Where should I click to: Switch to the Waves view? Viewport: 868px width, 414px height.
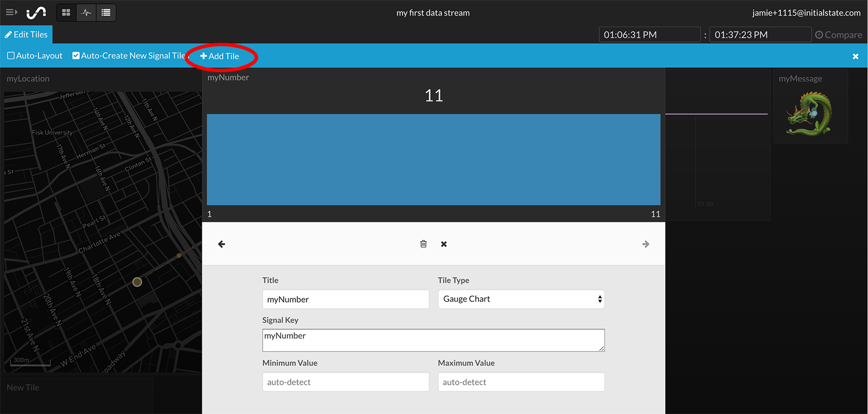click(86, 12)
